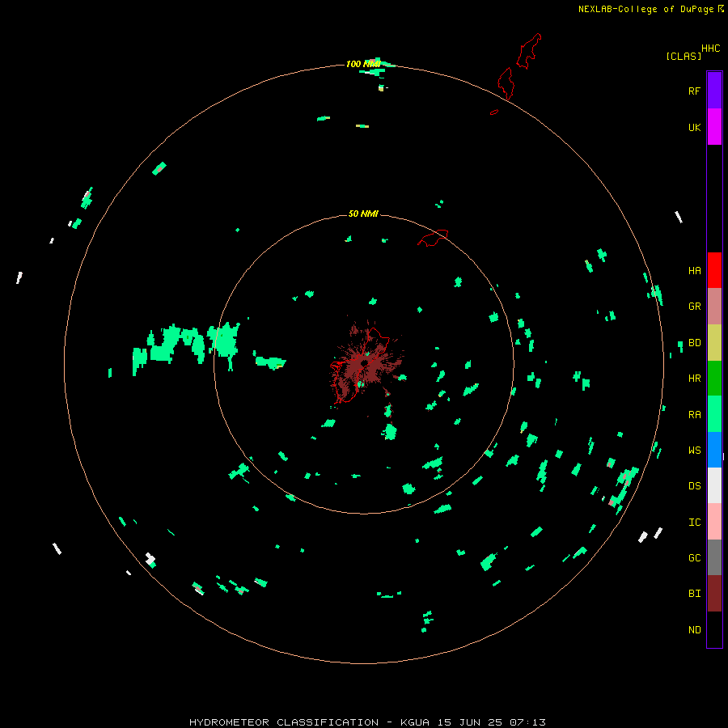Screen dimensions: 728x728
Task: Click the magenta UK legend swatch
Action: [x=714, y=127]
